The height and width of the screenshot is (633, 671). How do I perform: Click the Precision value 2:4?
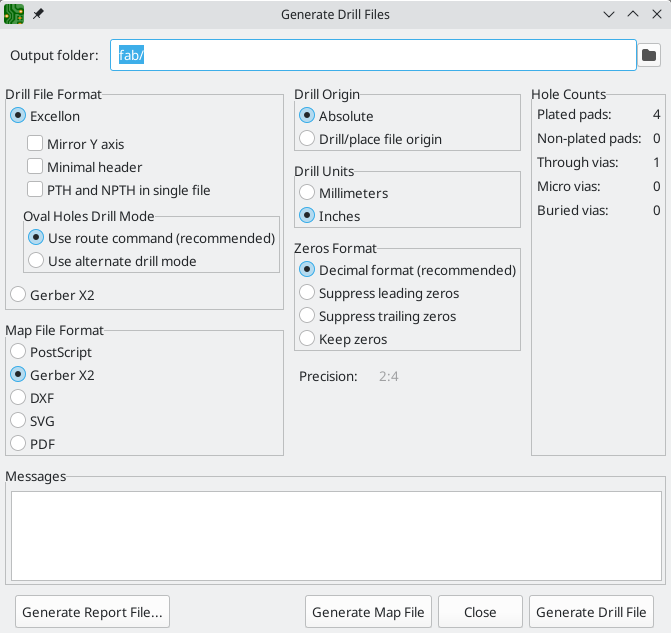[x=389, y=376]
